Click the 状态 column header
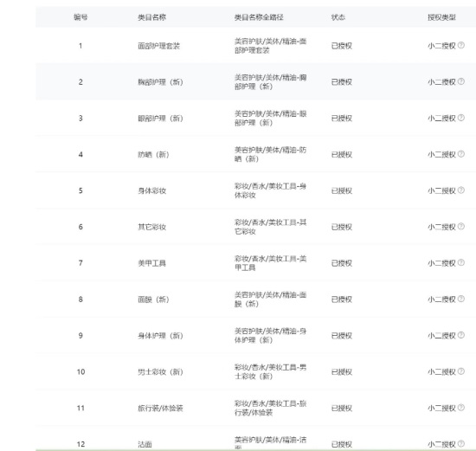Screen dimensions: 476x451 pyautogui.click(x=338, y=17)
